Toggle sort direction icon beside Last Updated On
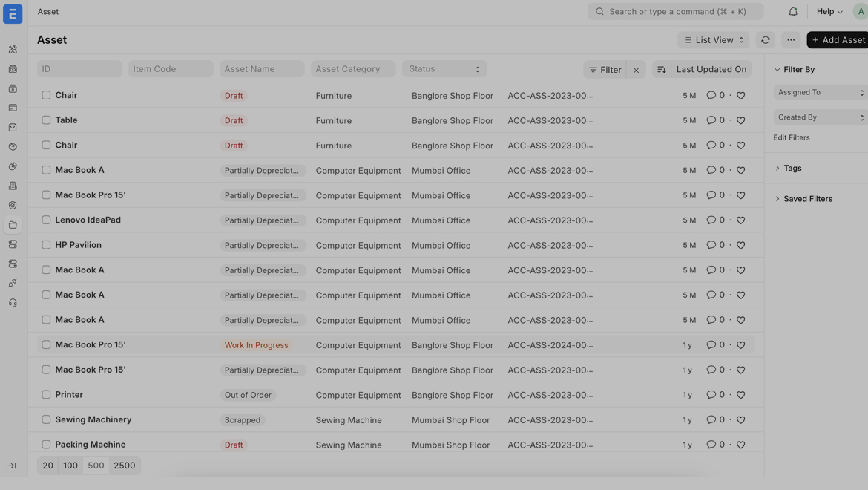 (661, 69)
